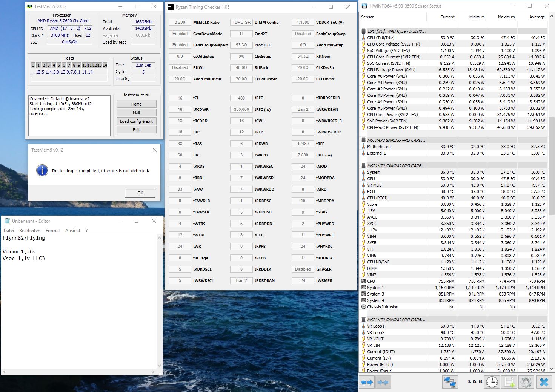Viewport: 555px width, 392px height.
Task: Sort by the Current column header in HWiNFO
Action: [x=447, y=17]
